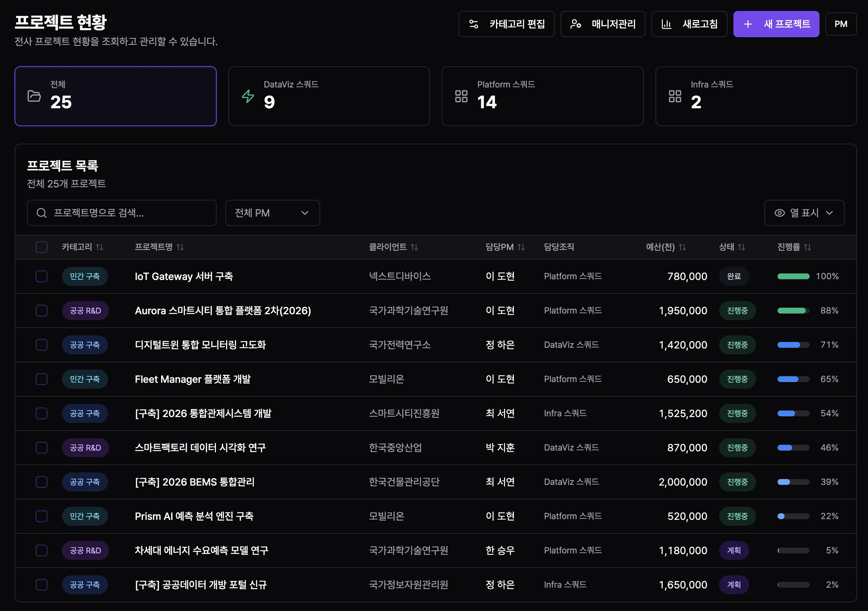Click the 새 프로젝트 button
Screen dimensions: 868x611
tap(776, 24)
